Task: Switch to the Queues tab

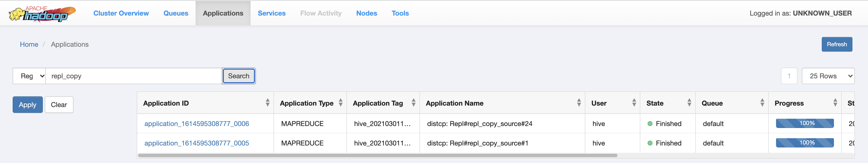Action: 176,13
